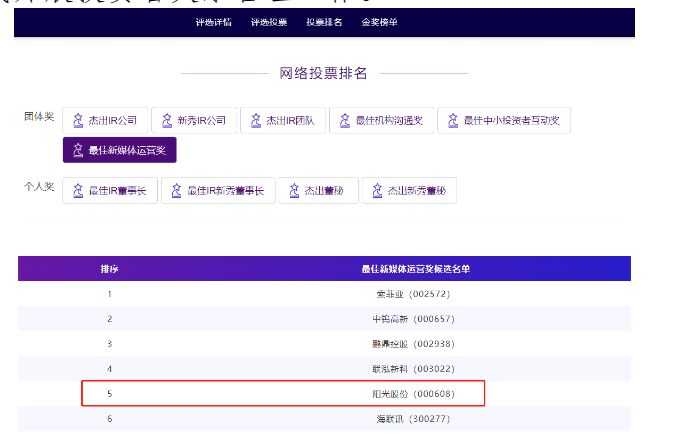This screenshot has height=434, width=680.
Task: Click the medal icon on 最佳中小投资者互动奖
Action: (452, 121)
